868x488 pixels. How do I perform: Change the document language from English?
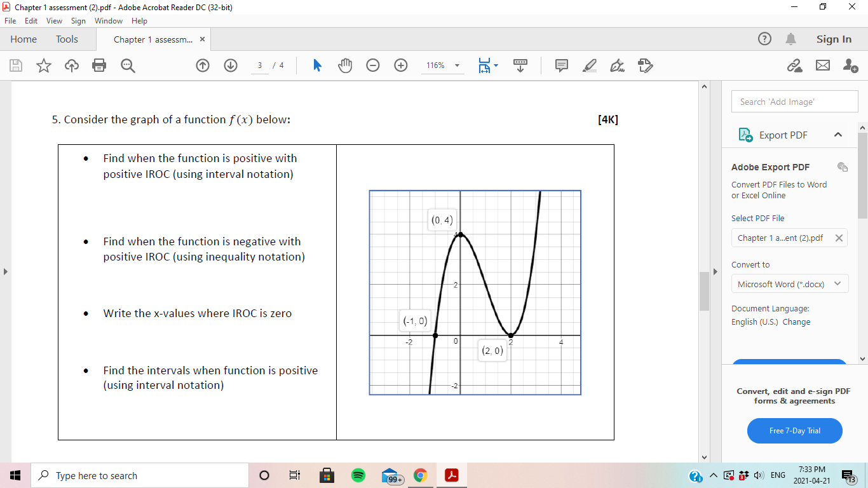point(797,322)
